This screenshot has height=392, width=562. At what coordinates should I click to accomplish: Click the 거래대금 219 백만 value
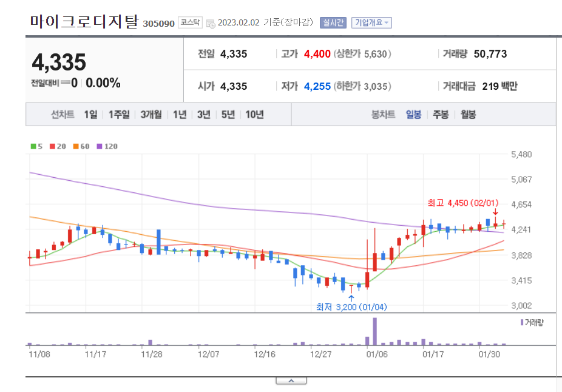[499, 86]
